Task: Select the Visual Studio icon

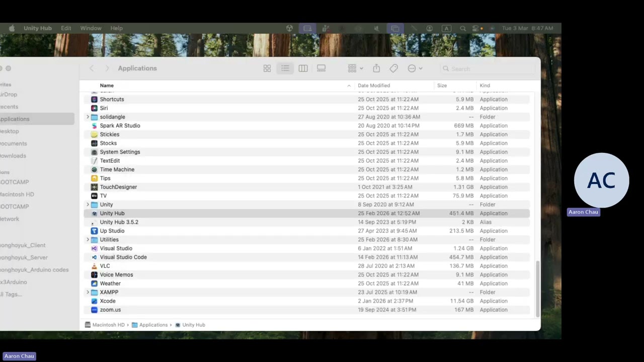Action: [x=94, y=248]
